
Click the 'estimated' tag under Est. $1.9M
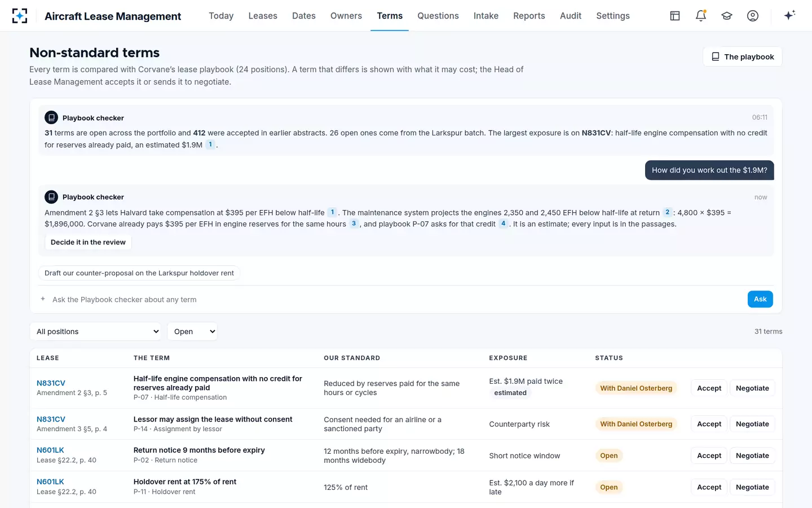coord(510,393)
